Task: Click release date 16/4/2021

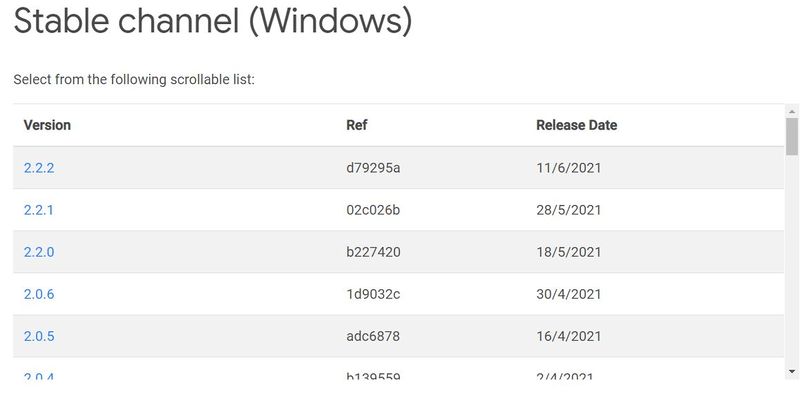Action: point(569,336)
